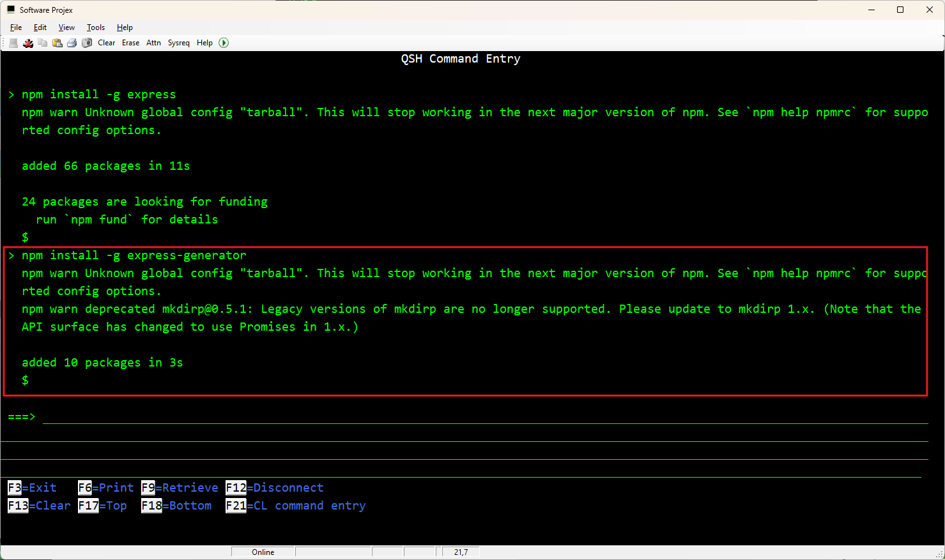Image resolution: width=945 pixels, height=560 pixels.
Task: Click the Software Projex app icon in title bar
Action: [11, 10]
